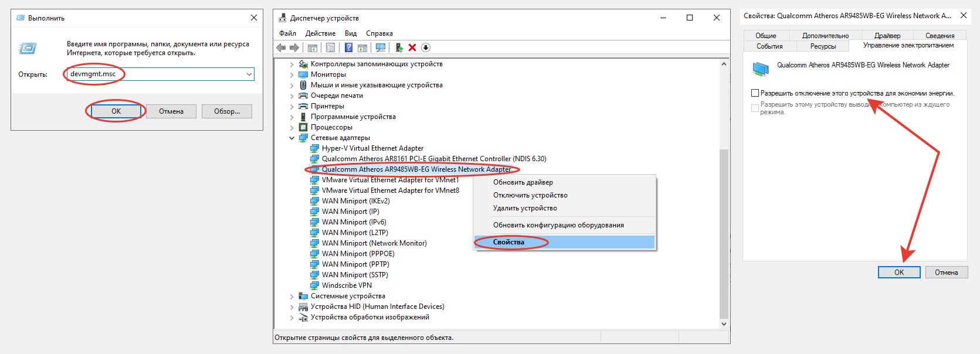Select the Системные устройства folder icon
Viewport: 980px width, 354px height.
click(303, 296)
